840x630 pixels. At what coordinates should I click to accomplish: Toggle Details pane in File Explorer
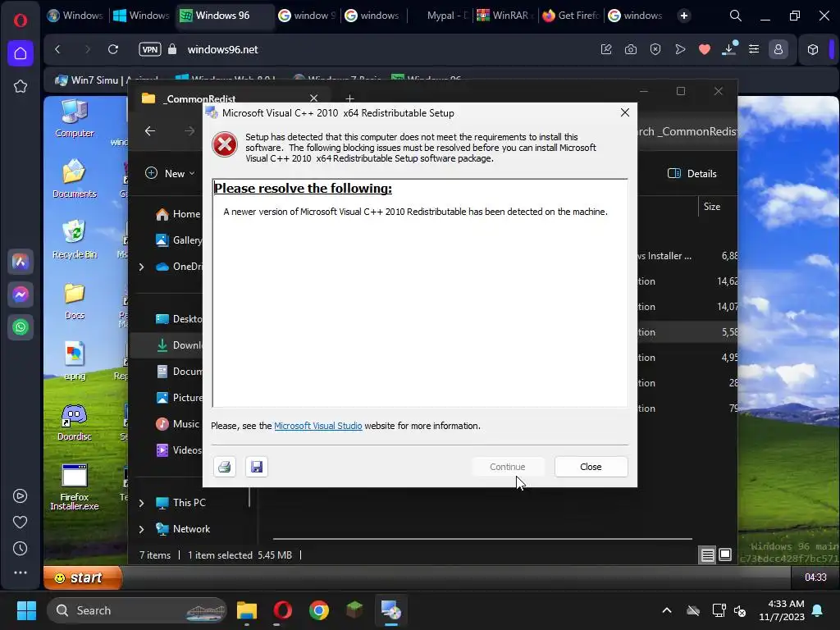pos(692,174)
